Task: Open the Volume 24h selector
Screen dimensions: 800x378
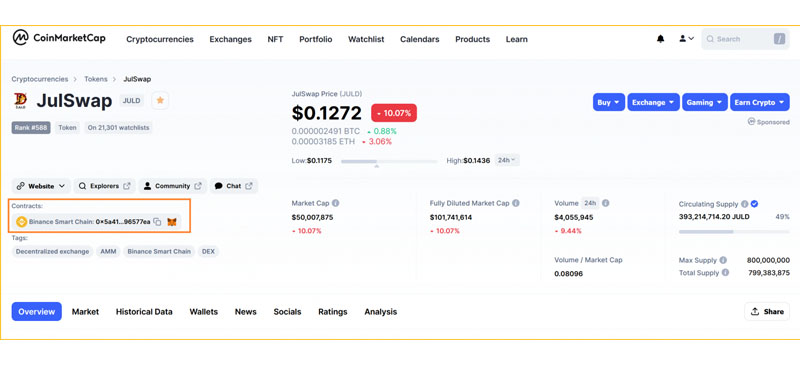Action: pyautogui.click(x=590, y=203)
